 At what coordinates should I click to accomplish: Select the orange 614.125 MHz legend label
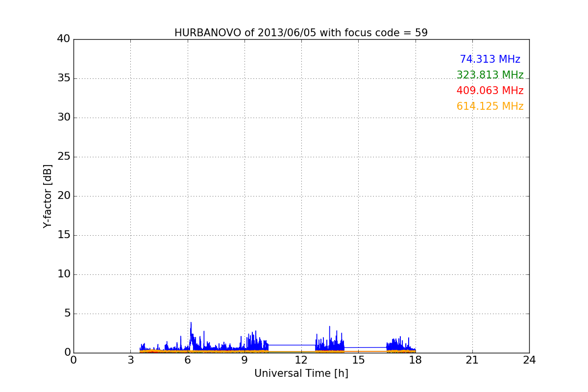coord(490,106)
